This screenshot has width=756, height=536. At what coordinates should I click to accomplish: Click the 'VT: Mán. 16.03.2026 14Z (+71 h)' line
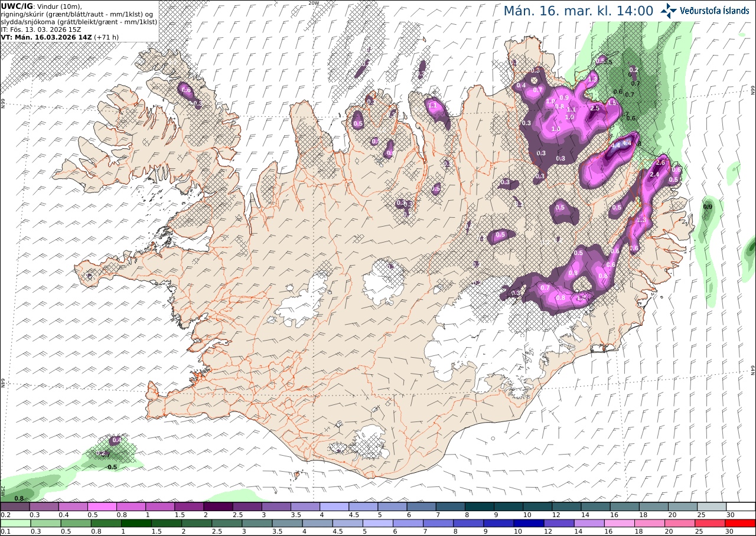click(60, 37)
